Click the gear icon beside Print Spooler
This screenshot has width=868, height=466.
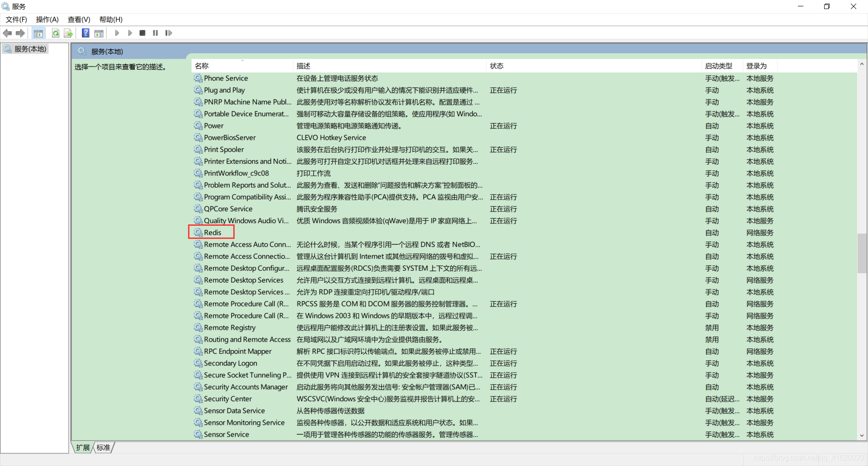point(198,149)
